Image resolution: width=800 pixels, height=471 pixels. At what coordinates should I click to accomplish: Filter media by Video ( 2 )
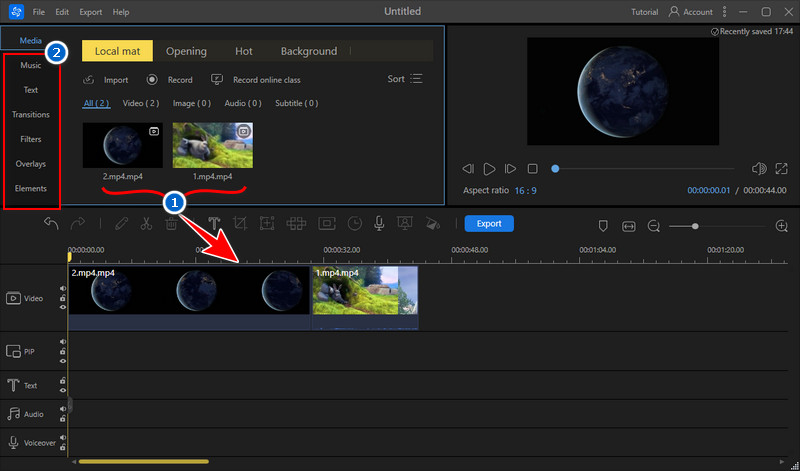(141, 103)
